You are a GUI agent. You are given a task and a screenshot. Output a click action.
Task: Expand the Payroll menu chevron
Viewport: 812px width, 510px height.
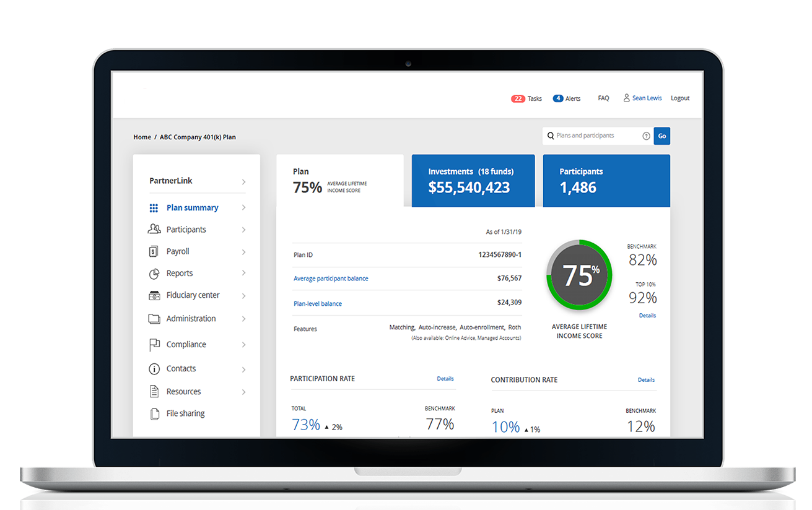tap(243, 252)
